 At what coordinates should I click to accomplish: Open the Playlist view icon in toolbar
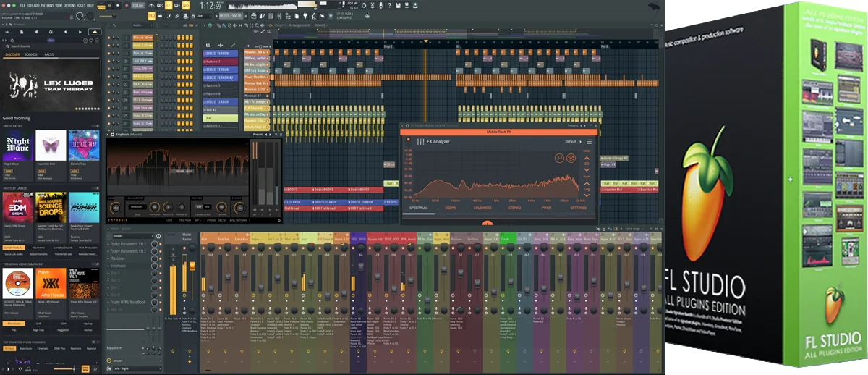pos(253,16)
